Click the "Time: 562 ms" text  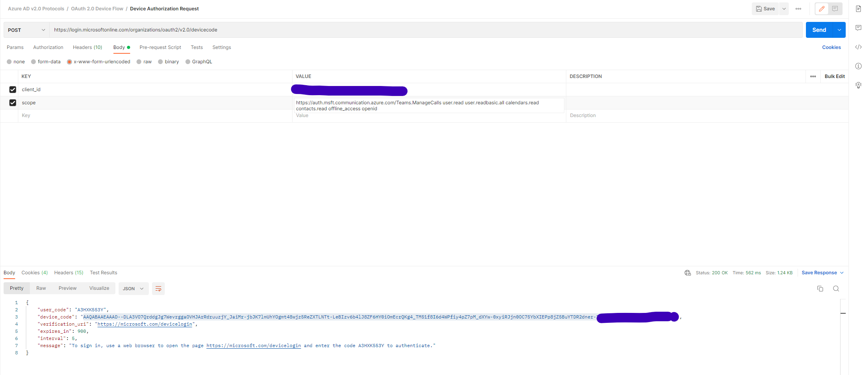[747, 273]
